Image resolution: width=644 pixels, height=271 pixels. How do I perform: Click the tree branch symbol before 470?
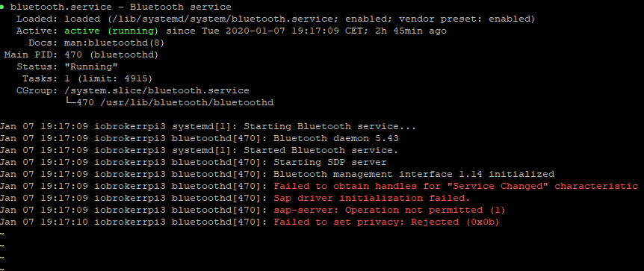[71, 102]
